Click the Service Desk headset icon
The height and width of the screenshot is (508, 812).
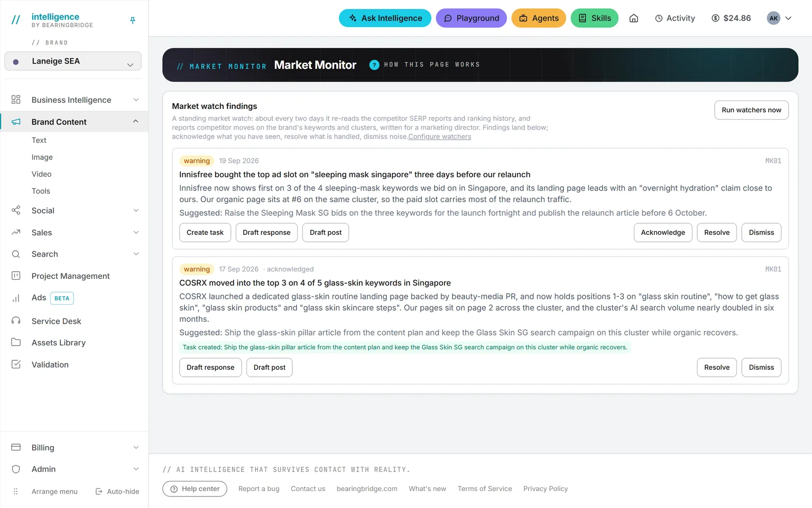pos(16,321)
